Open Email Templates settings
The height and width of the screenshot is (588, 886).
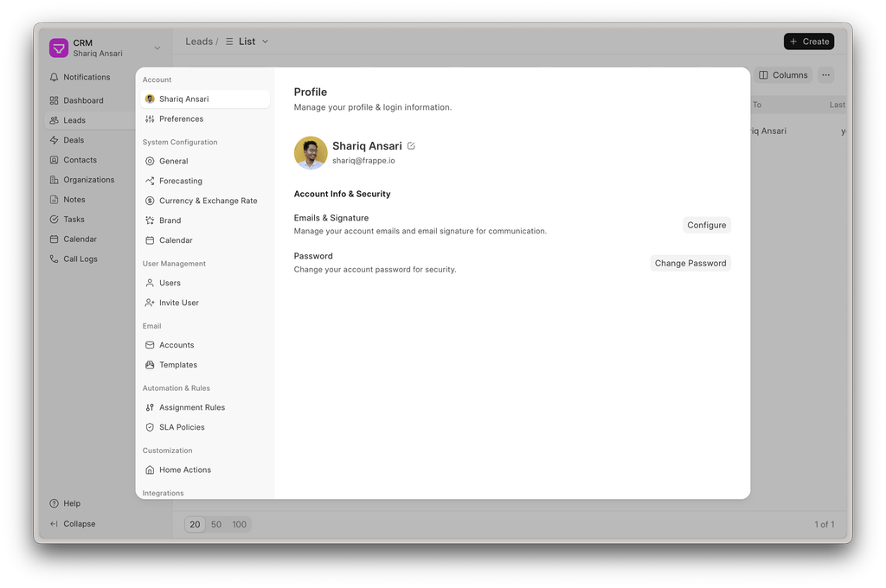(177, 365)
